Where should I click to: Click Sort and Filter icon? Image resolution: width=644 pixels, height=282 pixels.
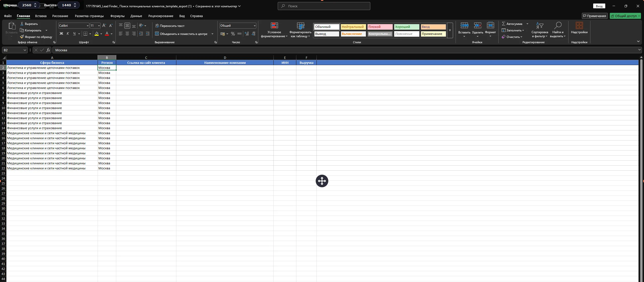coord(540,26)
